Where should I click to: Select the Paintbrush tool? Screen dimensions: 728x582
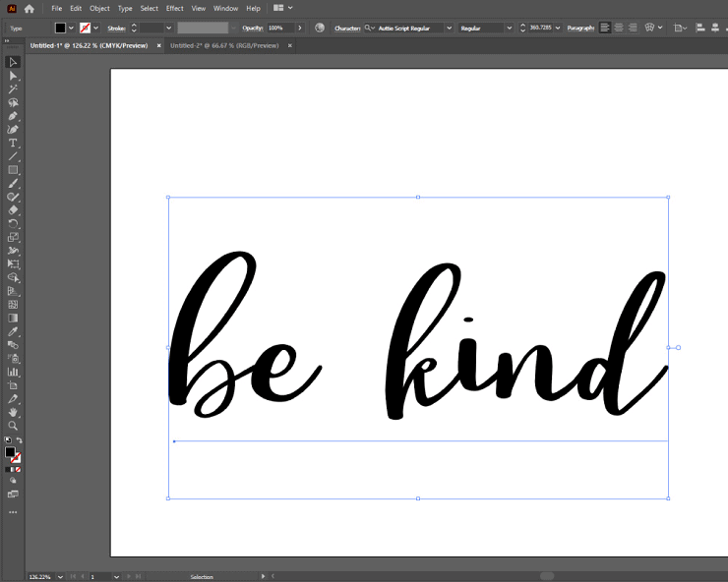13,183
